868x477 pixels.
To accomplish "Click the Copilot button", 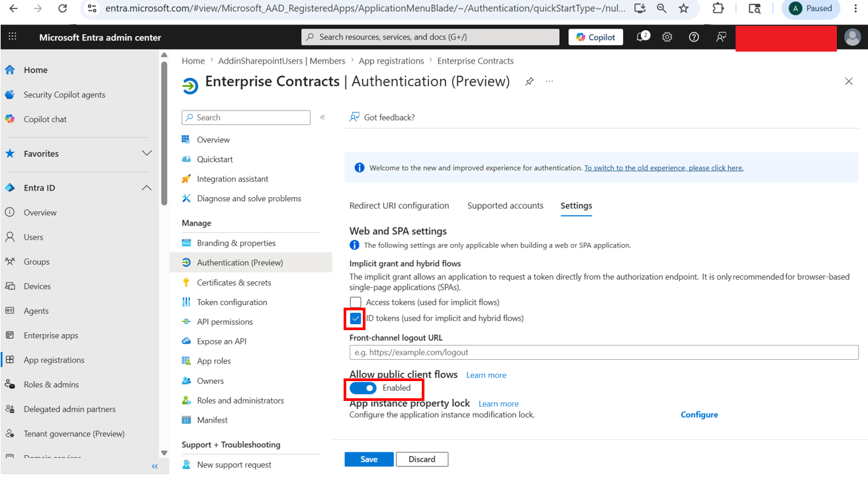I will click(x=595, y=37).
